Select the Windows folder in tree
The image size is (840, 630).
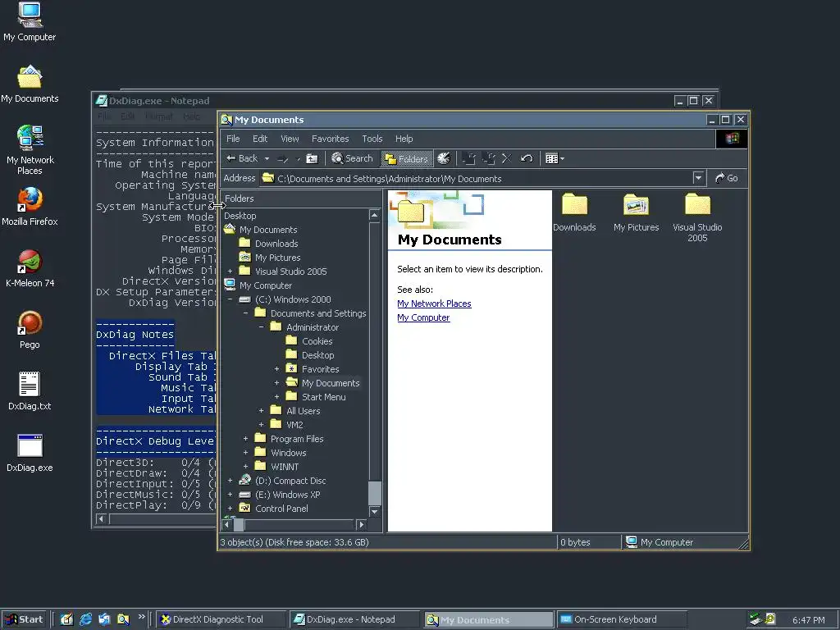[x=288, y=453]
